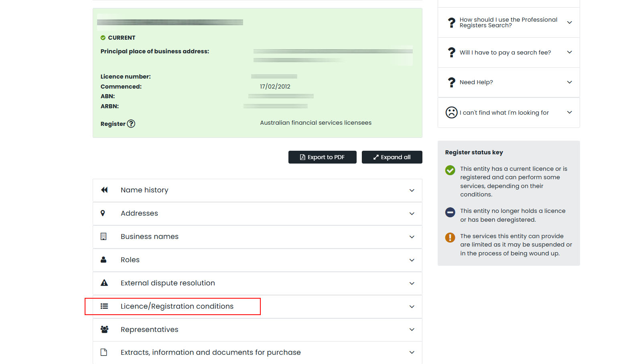Screen dimensions: 631x364
Task: Expand the Roles section chevron
Action: point(412,260)
